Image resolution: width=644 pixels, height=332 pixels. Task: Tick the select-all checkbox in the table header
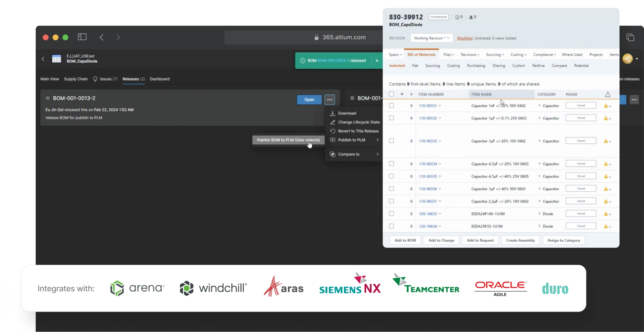click(x=391, y=94)
